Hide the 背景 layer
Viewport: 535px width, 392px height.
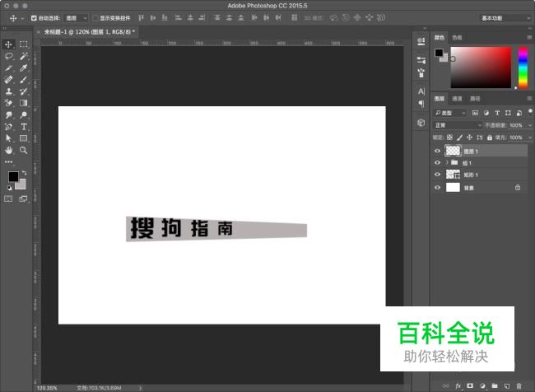coord(437,188)
